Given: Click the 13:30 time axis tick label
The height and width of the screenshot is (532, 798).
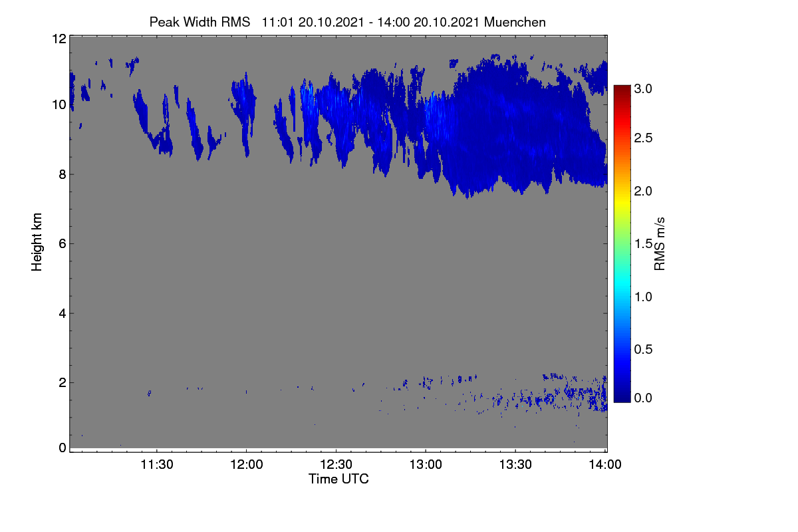Looking at the screenshot, I should [515, 465].
